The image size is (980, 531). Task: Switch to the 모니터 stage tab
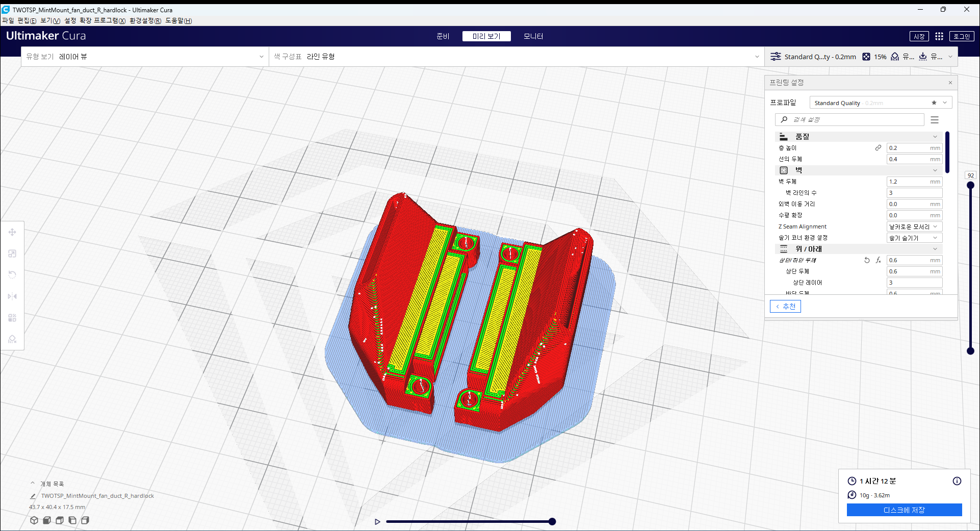pyautogui.click(x=533, y=36)
